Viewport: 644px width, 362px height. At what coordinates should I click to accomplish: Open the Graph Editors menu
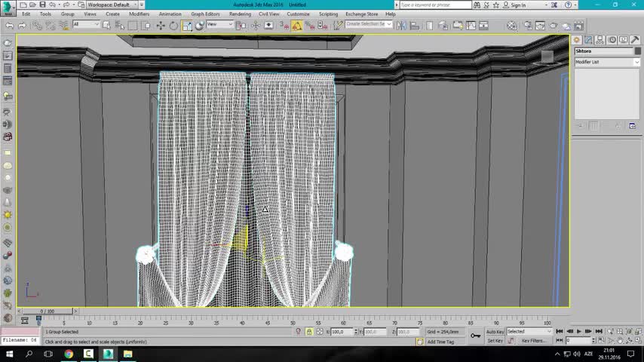205,14
